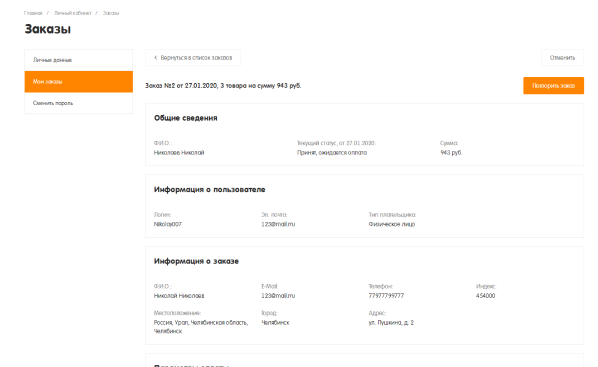Click the 'Текущий статус, от 27.01.2020' label
The height and width of the screenshot is (367, 598).
coord(336,143)
